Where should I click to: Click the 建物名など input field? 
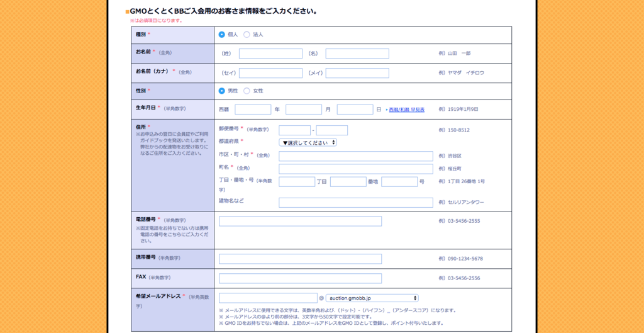tap(356, 203)
